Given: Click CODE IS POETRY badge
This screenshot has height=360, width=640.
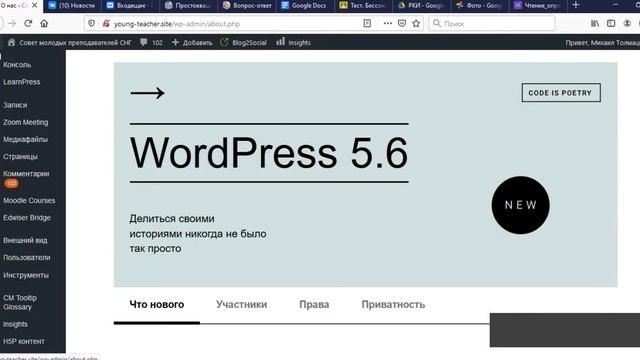Looking at the screenshot, I should pyautogui.click(x=561, y=93).
